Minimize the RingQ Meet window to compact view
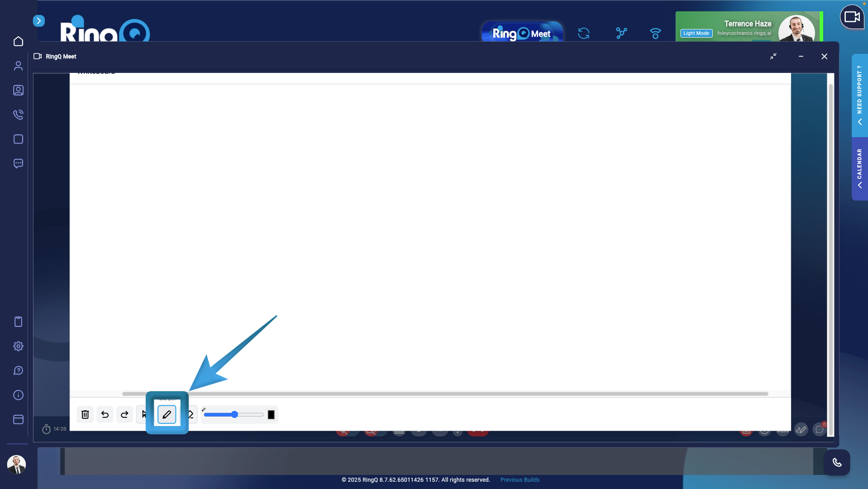The image size is (868, 489). (x=773, y=56)
